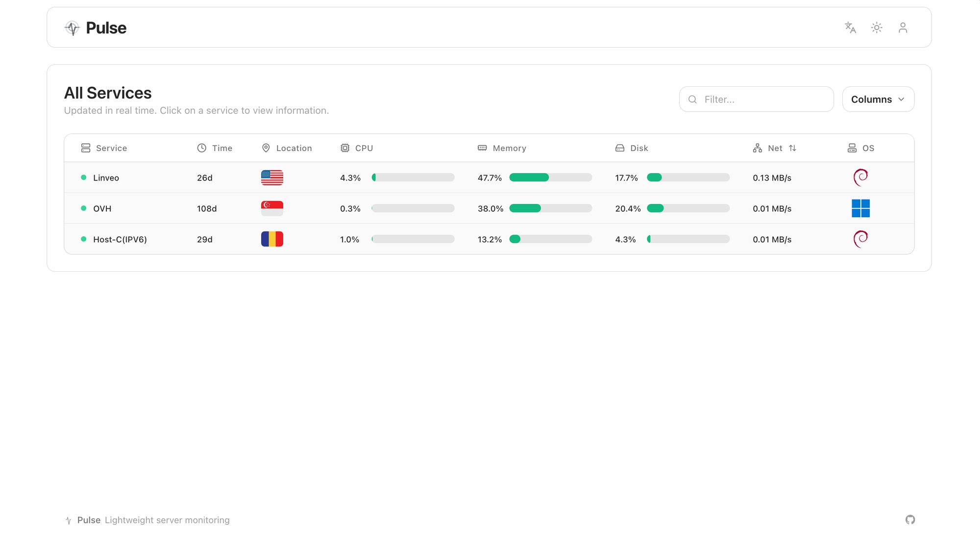Open the Host-C(IPV6) service row
The height and width of the screenshot is (538, 980).
tap(120, 240)
